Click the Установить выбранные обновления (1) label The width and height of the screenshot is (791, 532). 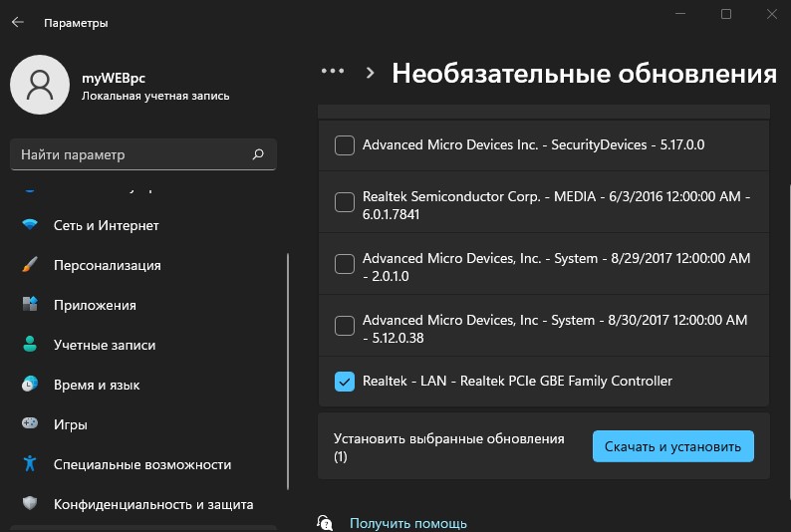click(x=449, y=447)
